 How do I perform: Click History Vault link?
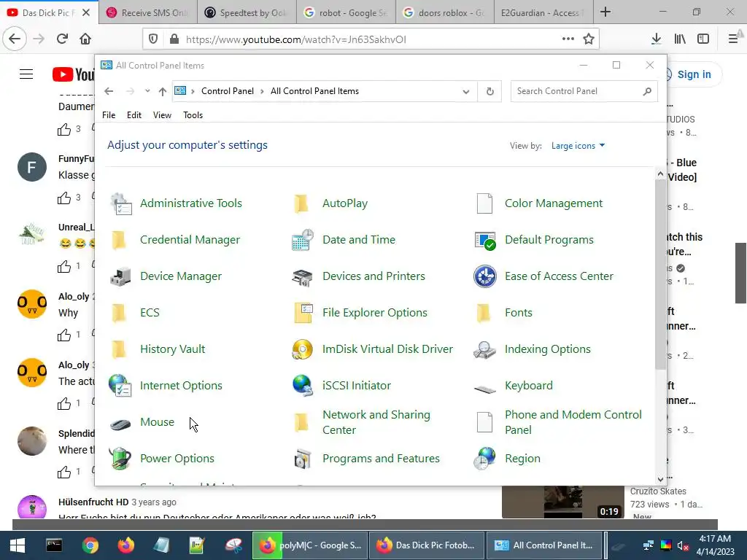(x=172, y=349)
